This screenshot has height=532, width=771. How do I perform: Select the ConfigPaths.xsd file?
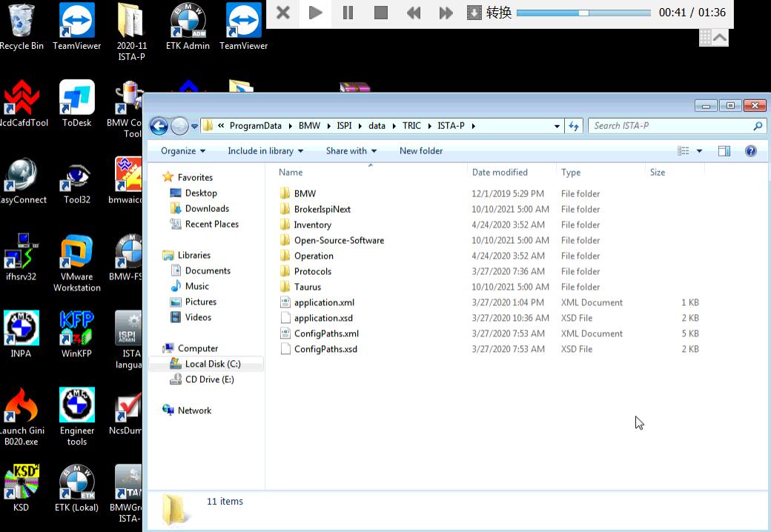(319, 349)
